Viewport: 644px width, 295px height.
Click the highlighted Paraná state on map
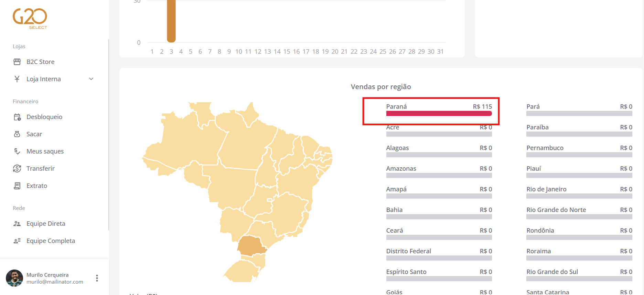coord(250,245)
